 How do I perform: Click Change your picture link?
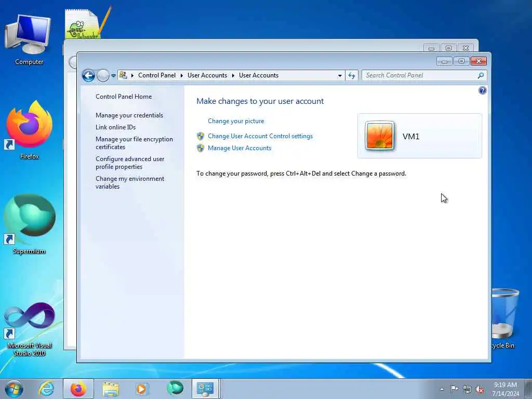tap(236, 121)
